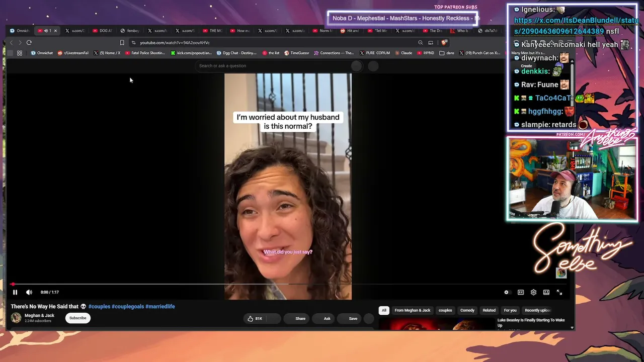Switch to the Tell Me tab
644x362 pixels.
click(378, 31)
